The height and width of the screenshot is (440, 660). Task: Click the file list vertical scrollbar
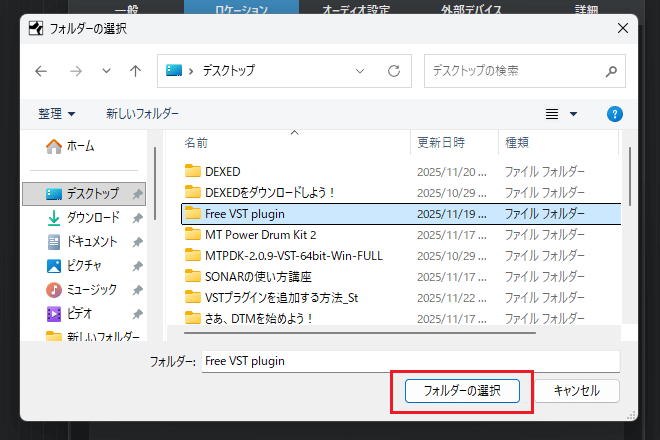click(628, 220)
